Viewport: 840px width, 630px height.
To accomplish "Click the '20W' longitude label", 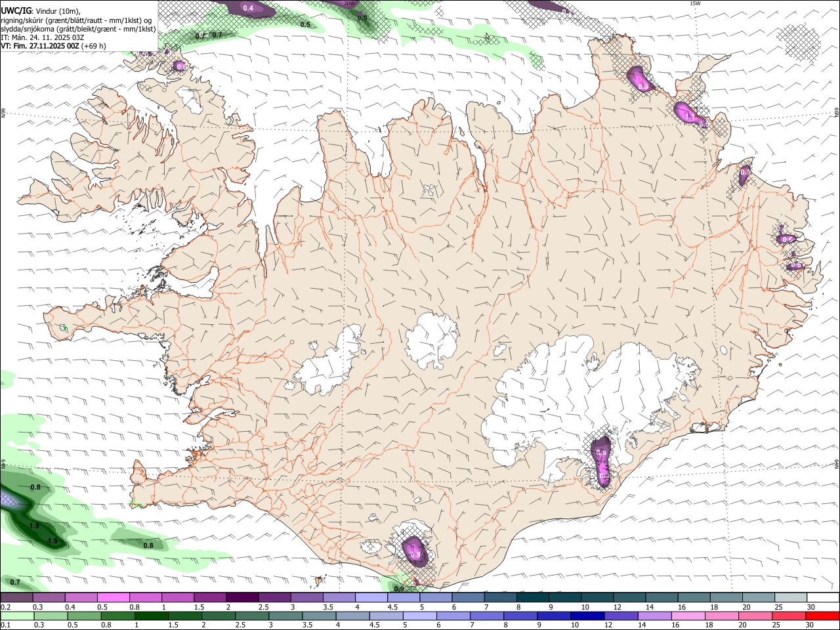I will (x=349, y=3).
